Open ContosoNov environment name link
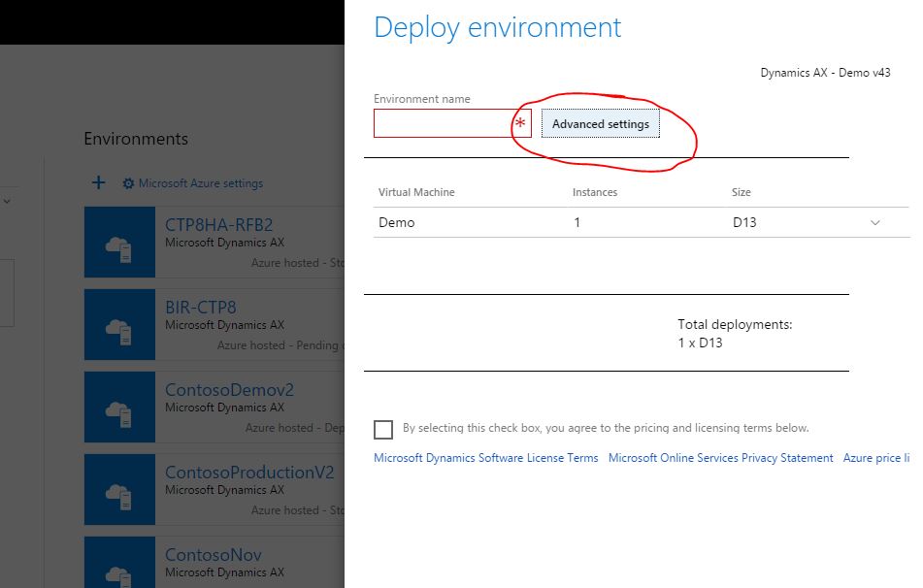This screenshot has width=923, height=588. click(x=214, y=554)
